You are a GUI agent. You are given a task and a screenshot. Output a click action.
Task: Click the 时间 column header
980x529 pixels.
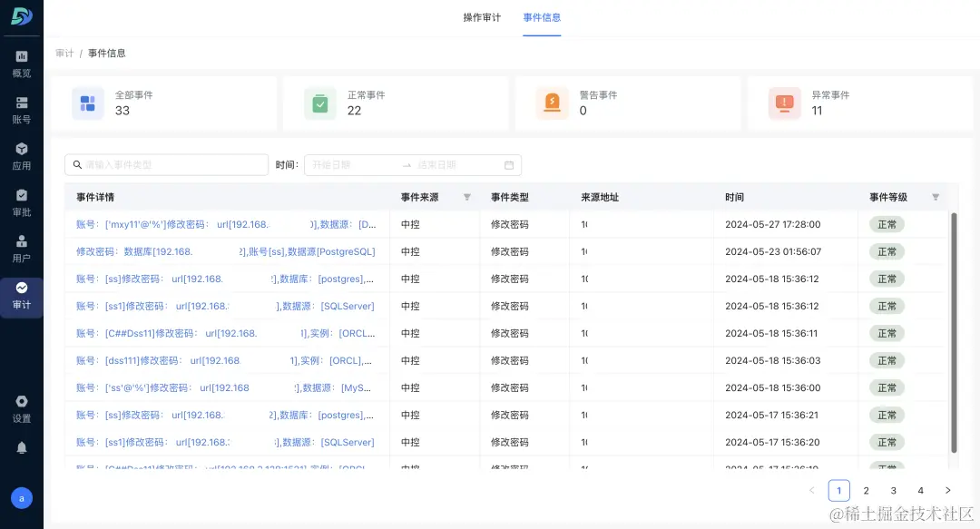pos(734,197)
